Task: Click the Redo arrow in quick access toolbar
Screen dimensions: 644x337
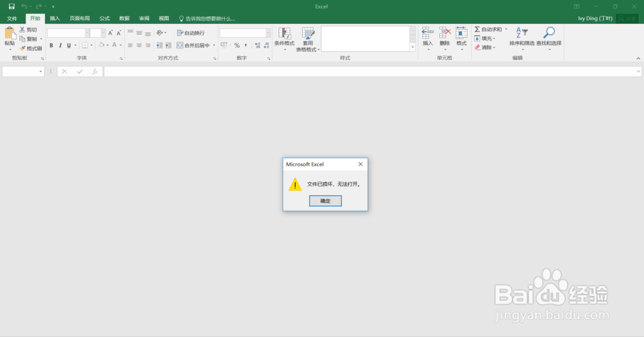Action: (x=39, y=6)
